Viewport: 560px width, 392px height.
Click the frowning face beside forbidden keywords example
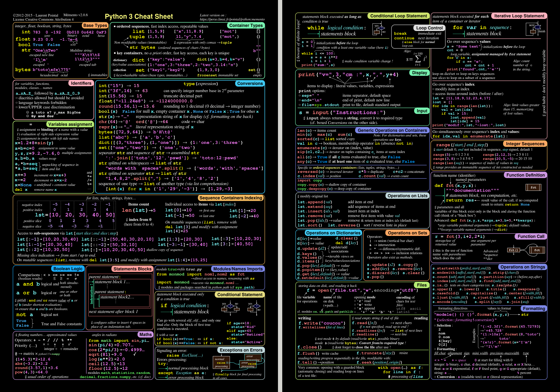click(28, 116)
